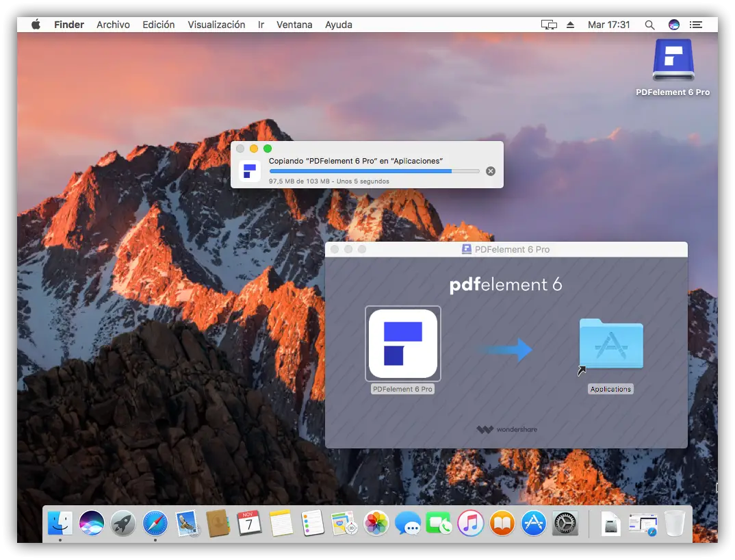735x560 pixels.
Task: Click the screen mirroring display icon
Action: point(548,25)
